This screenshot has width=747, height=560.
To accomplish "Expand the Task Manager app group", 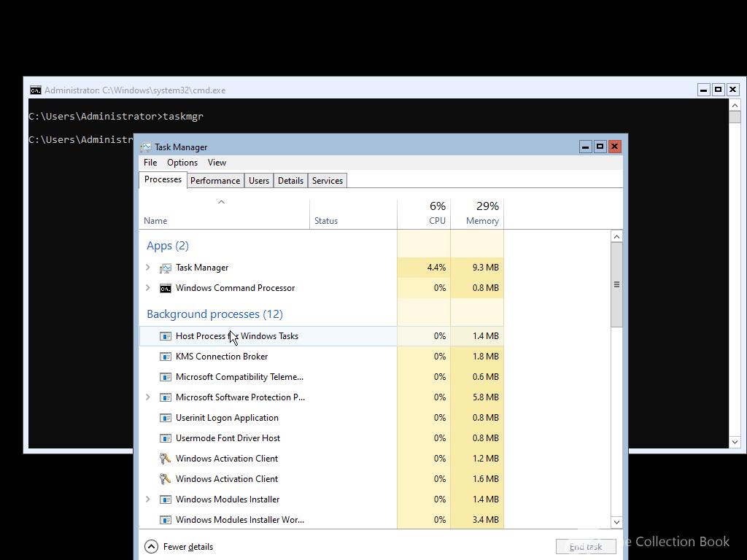I will 147,268.
